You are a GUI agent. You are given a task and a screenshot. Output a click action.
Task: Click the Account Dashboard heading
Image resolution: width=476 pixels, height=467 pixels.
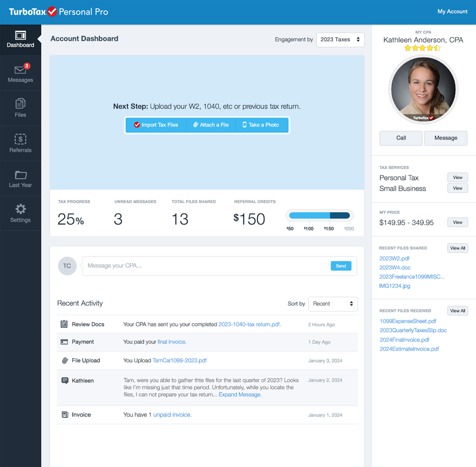[84, 38]
